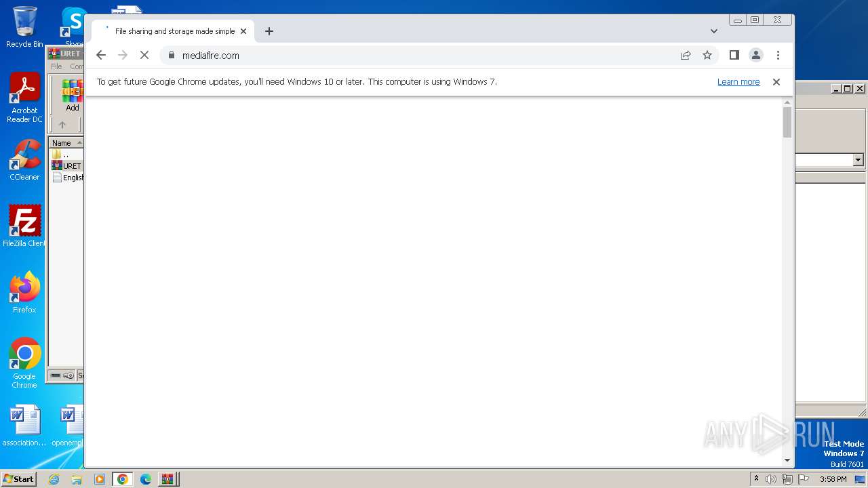Viewport: 868px width, 488px height.
Task: Open Windows Explorer from taskbar
Action: tap(77, 479)
